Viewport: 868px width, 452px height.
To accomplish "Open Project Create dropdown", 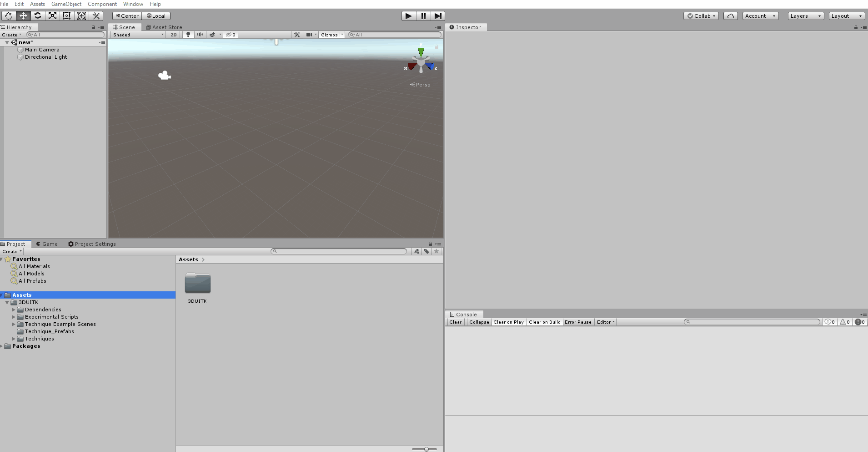I will [11, 251].
